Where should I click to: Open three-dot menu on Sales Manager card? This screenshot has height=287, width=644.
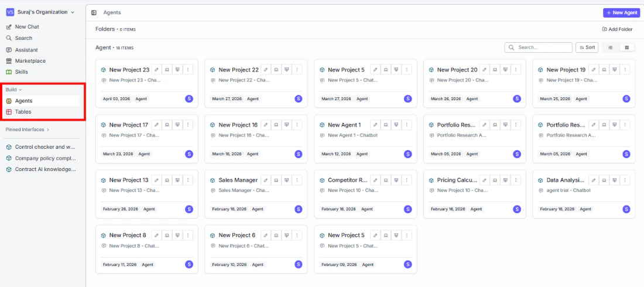[x=297, y=180]
